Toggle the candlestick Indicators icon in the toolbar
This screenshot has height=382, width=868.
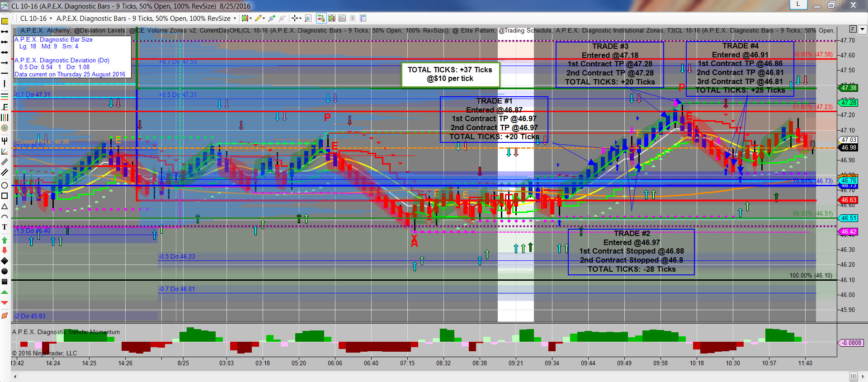pyautogui.click(x=332, y=18)
